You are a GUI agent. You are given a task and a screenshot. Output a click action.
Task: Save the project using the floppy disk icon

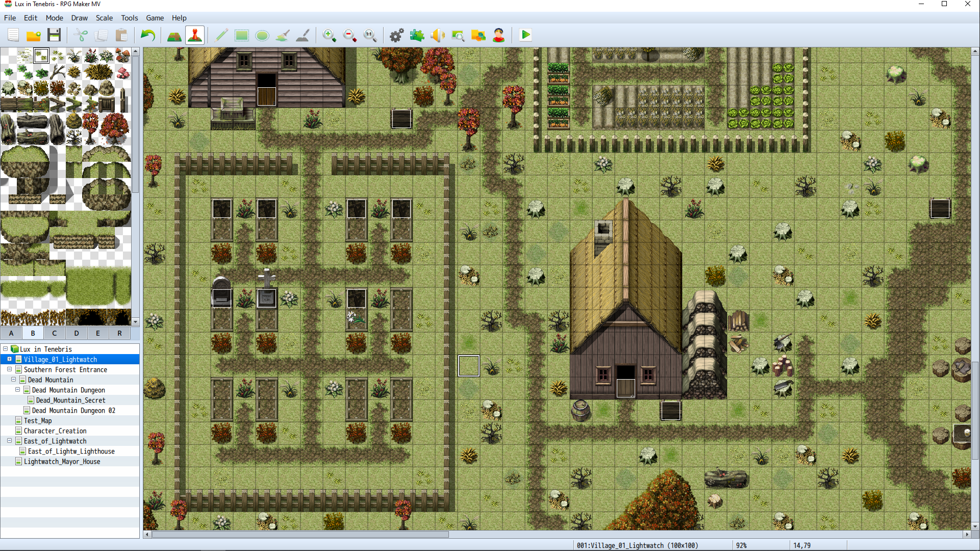tap(54, 35)
